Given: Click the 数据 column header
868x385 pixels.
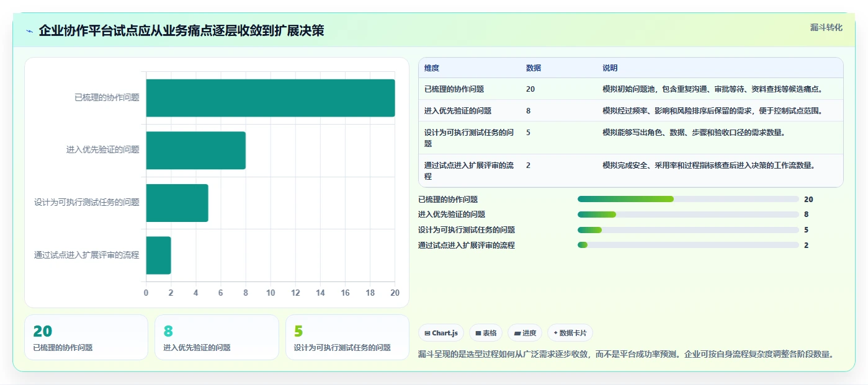Looking at the screenshot, I should 534,68.
